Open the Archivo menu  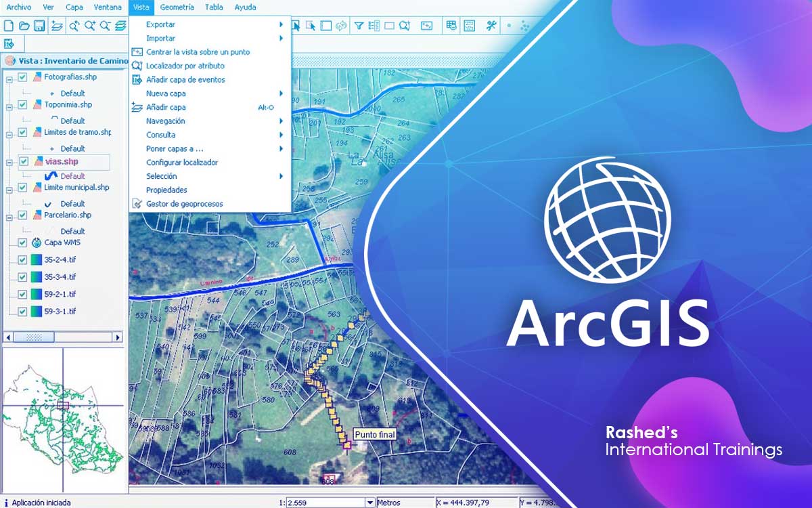point(19,7)
